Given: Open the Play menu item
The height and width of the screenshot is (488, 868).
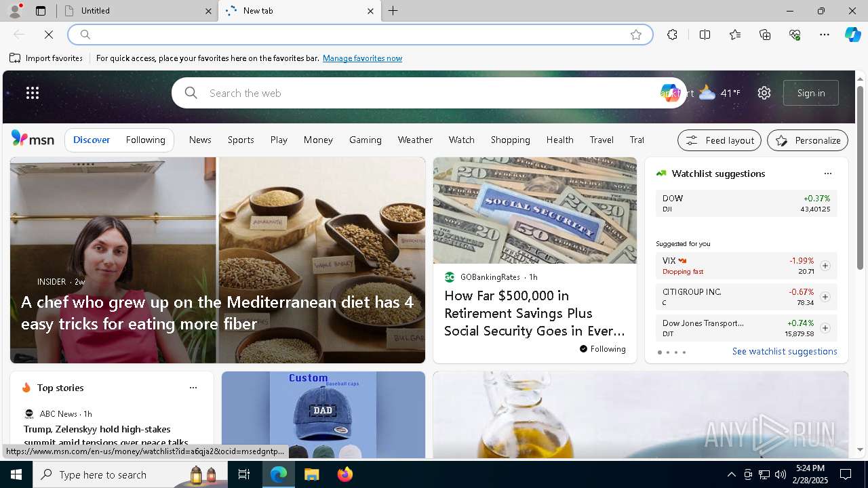Looking at the screenshot, I should pyautogui.click(x=279, y=140).
